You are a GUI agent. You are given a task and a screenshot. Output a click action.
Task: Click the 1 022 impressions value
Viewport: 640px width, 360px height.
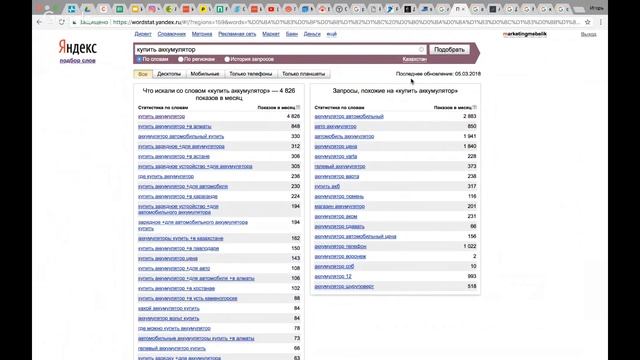470,247
